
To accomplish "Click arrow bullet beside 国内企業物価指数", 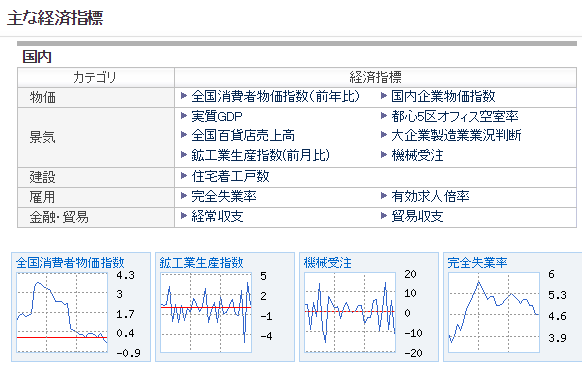I will 384,96.
